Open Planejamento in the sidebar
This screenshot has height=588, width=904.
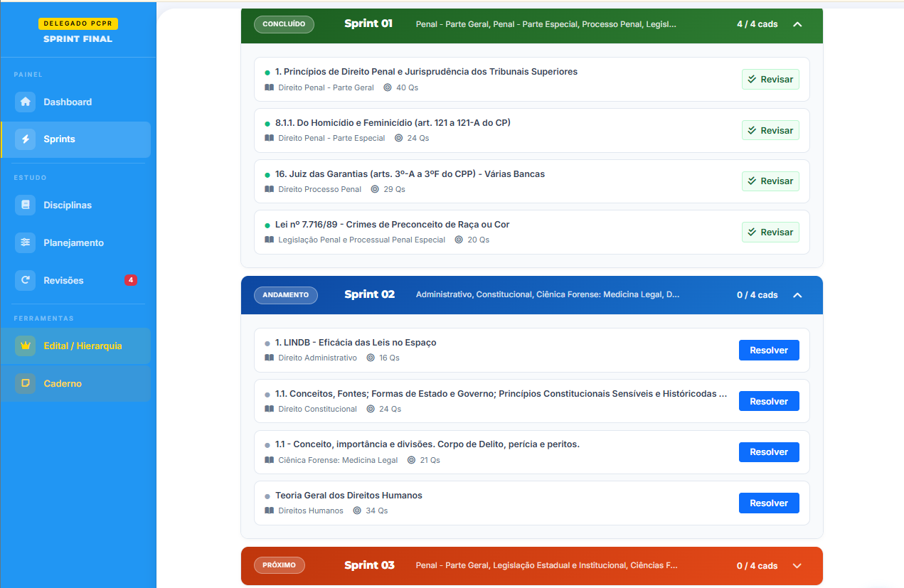75,242
